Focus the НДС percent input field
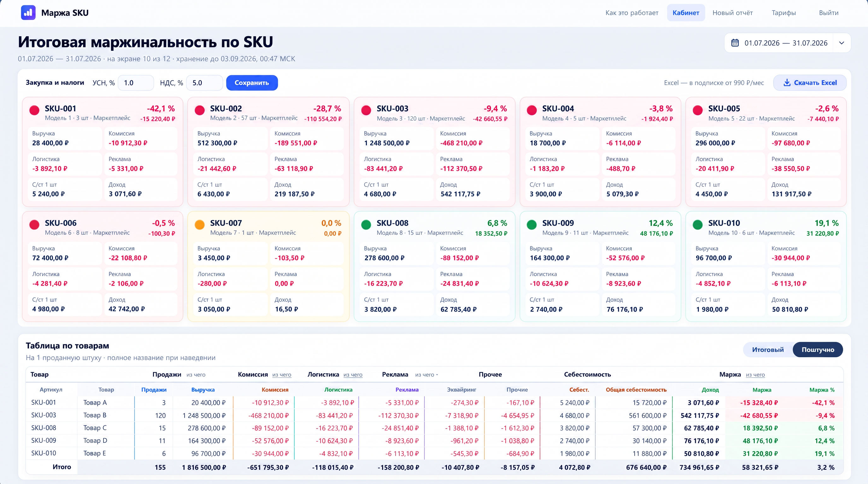 [204, 83]
